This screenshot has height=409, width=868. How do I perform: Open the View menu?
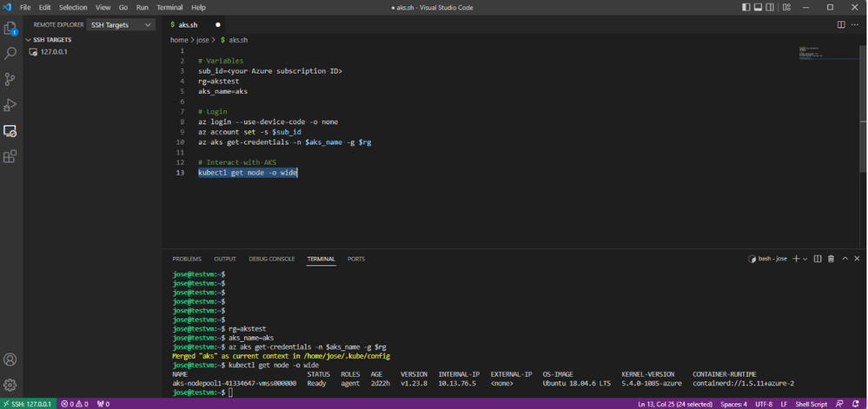(103, 7)
